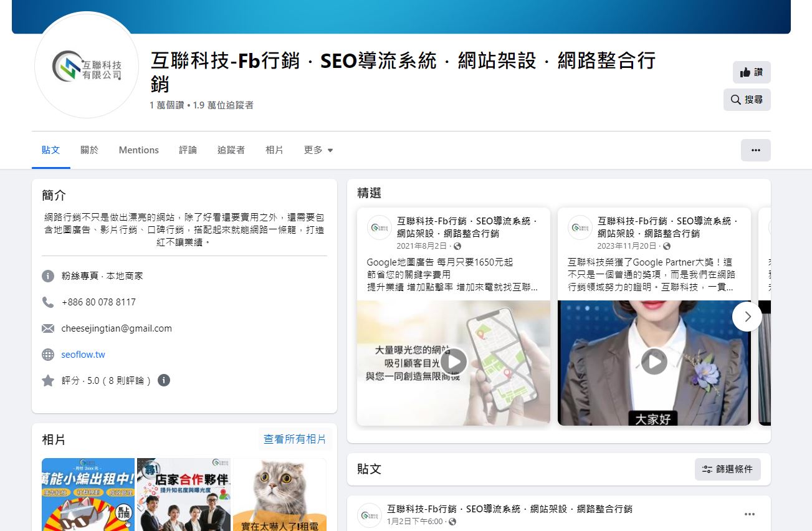Image resolution: width=812 pixels, height=531 pixels.
Task: Click the 2021年8月2日 post date
Action: click(x=422, y=246)
